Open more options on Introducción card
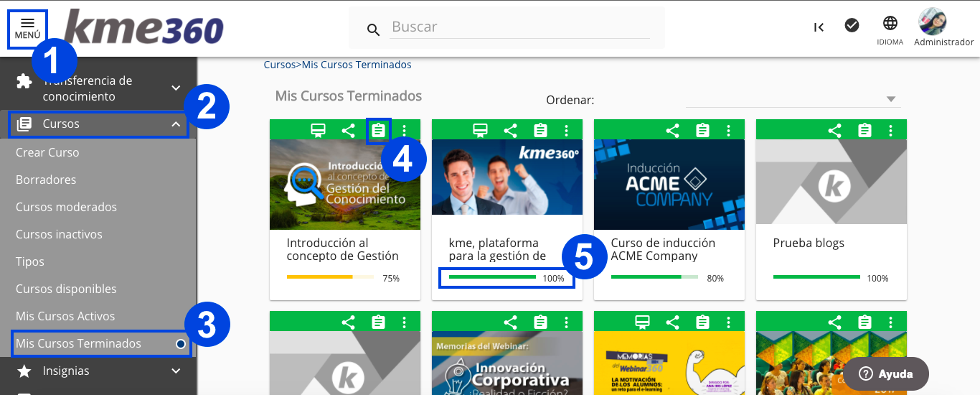The height and width of the screenshot is (395, 980). 405,130
